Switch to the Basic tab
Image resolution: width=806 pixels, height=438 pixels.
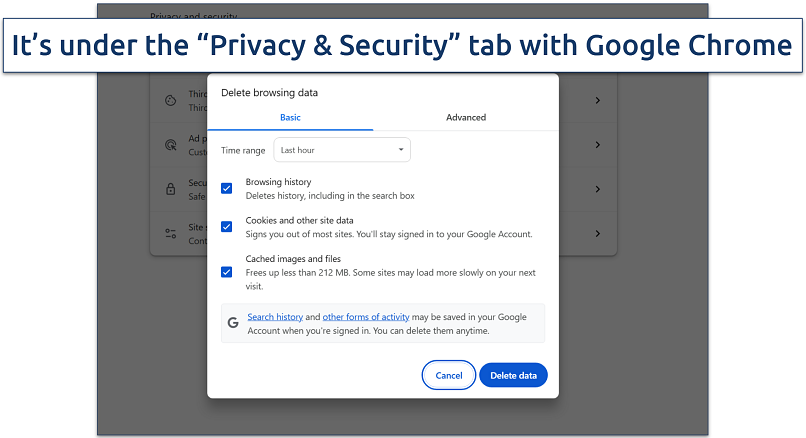click(290, 117)
